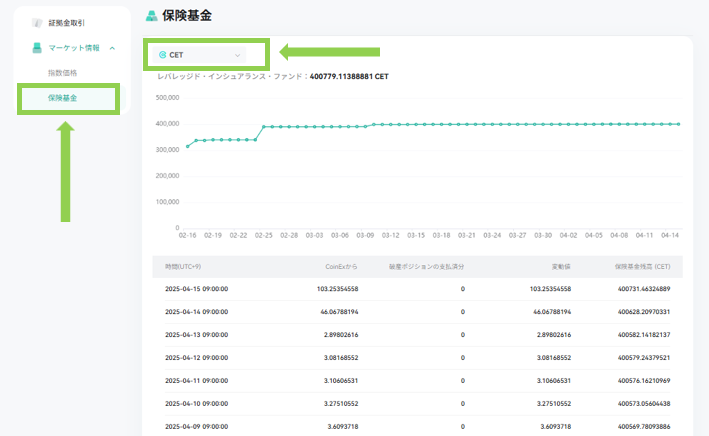The height and width of the screenshot is (436, 709).
Task: Click the 02-25 x-axis label
Action: [264, 235]
